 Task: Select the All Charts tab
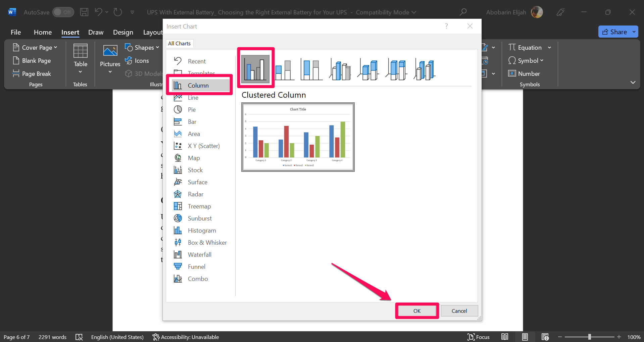(x=179, y=43)
